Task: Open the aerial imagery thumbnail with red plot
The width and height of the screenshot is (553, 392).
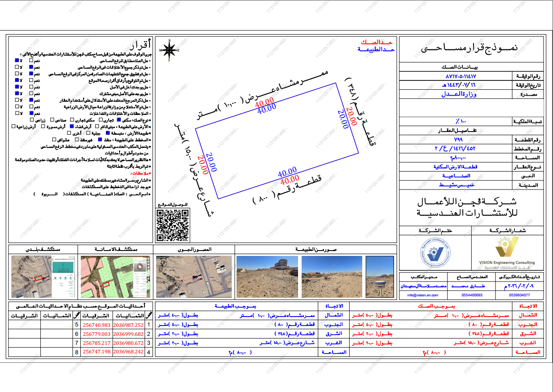Action: 194,277
